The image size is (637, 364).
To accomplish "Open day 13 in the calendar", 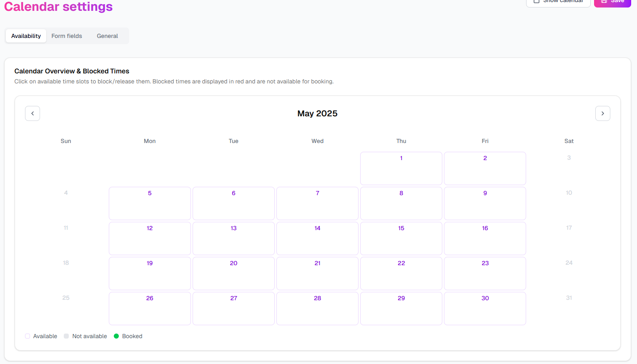I will 233,238.
